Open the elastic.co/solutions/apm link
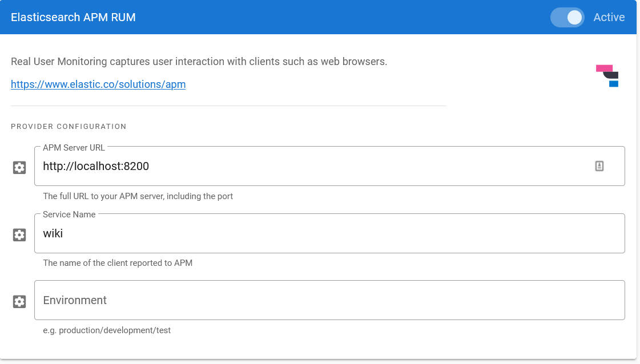 (98, 84)
